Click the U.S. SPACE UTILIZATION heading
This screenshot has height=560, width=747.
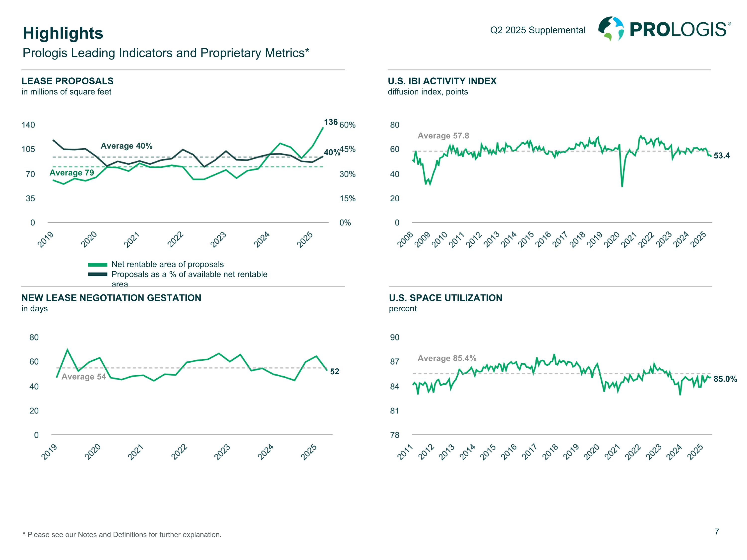[x=445, y=298]
